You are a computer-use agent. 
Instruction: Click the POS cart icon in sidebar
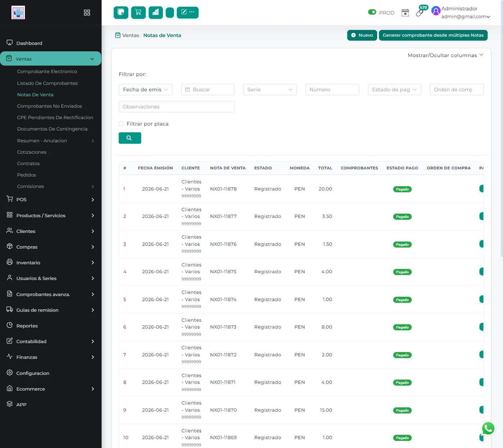click(10, 199)
